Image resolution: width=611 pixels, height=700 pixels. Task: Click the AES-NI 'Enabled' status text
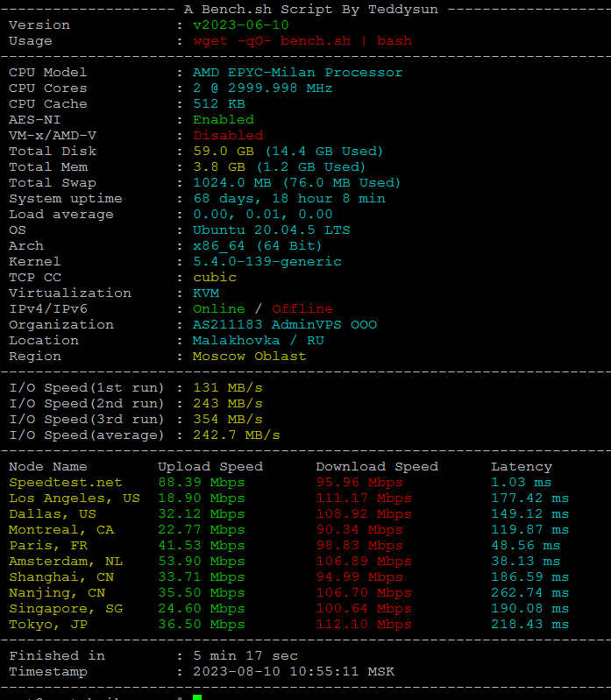(224, 120)
